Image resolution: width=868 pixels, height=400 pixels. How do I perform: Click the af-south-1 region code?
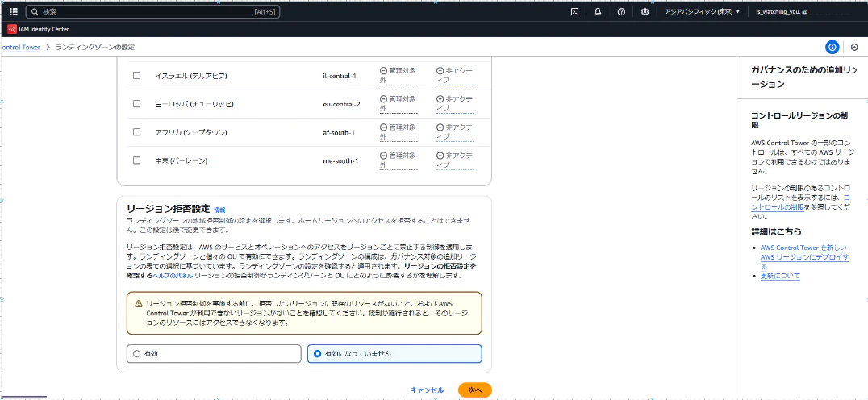coord(339,132)
